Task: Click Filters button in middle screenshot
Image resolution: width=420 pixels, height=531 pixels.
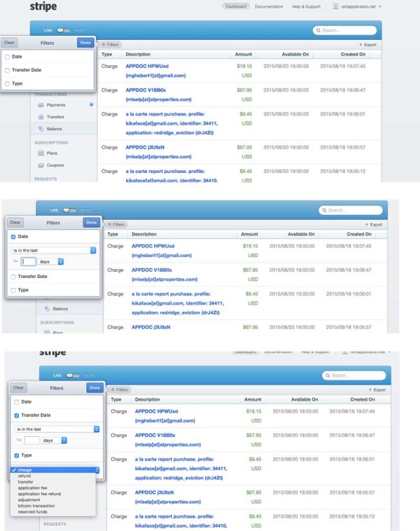Action: tap(116, 225)
